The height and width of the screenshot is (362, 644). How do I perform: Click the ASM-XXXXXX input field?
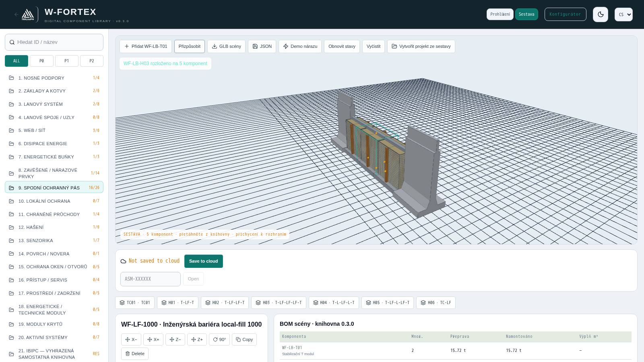click(x=151, y=279)
